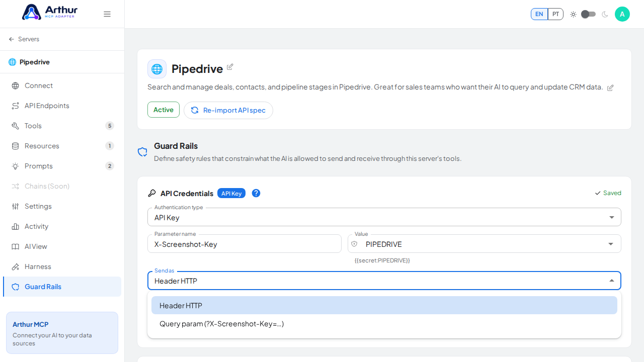
Task: Switch language to EN
Action: [x=539, y=14]
